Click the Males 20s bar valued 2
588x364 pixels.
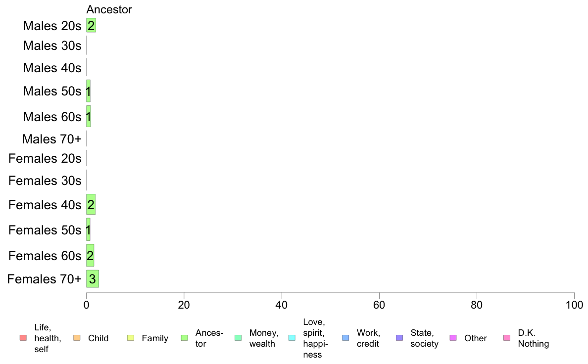[x=91, y=25]
